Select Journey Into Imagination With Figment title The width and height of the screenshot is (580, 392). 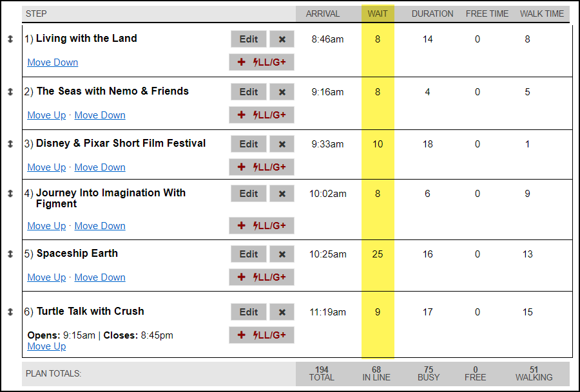coord(111,198)
